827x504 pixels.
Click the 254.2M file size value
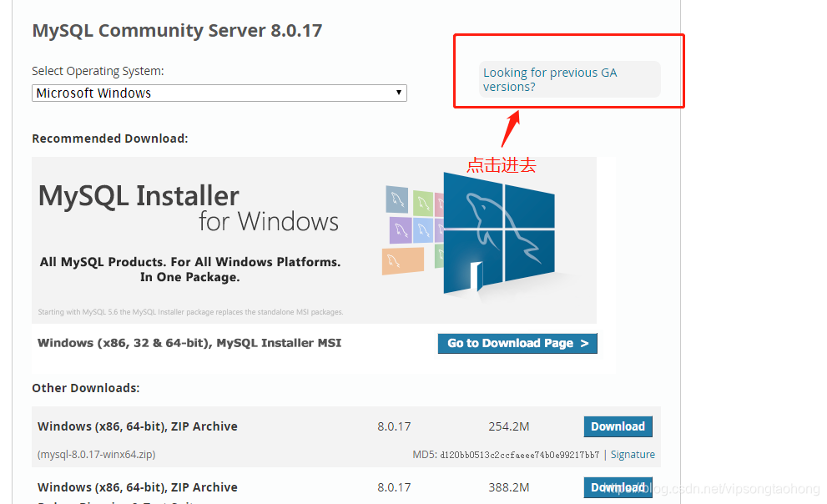click(x=508, y=426)
